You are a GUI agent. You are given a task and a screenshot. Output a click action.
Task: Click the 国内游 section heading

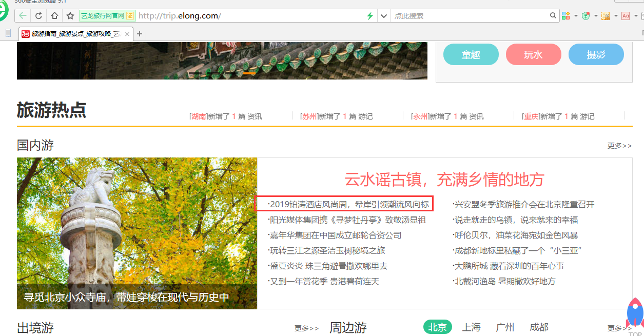coord(35,145)
